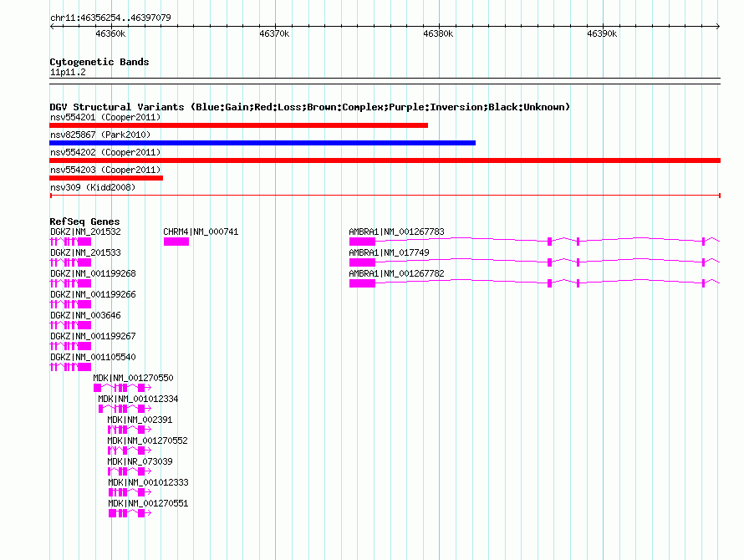The height and width of the screenshot is (560, 744).
Task: Click the RefSeq Genes track title
Action: click(84, 221)
